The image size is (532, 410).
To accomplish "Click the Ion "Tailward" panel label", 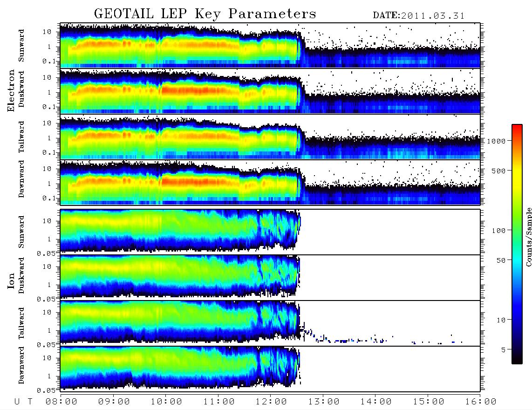I will point(21,323).
